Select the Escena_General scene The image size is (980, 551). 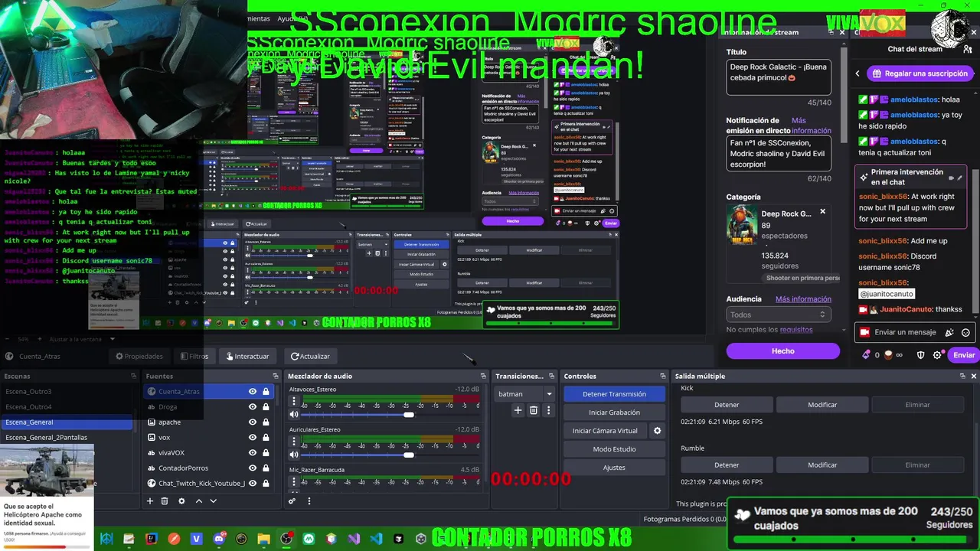click(x=67, y=422)
